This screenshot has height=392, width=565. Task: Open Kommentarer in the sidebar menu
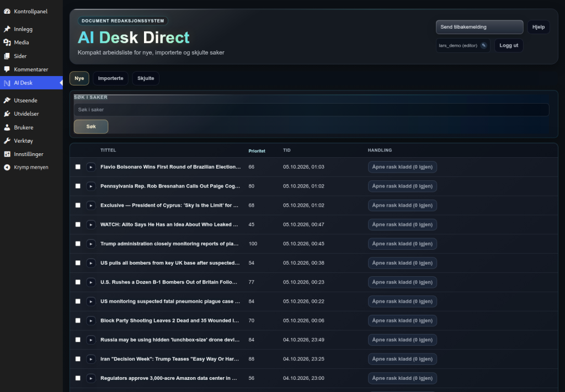click(31, 69)
